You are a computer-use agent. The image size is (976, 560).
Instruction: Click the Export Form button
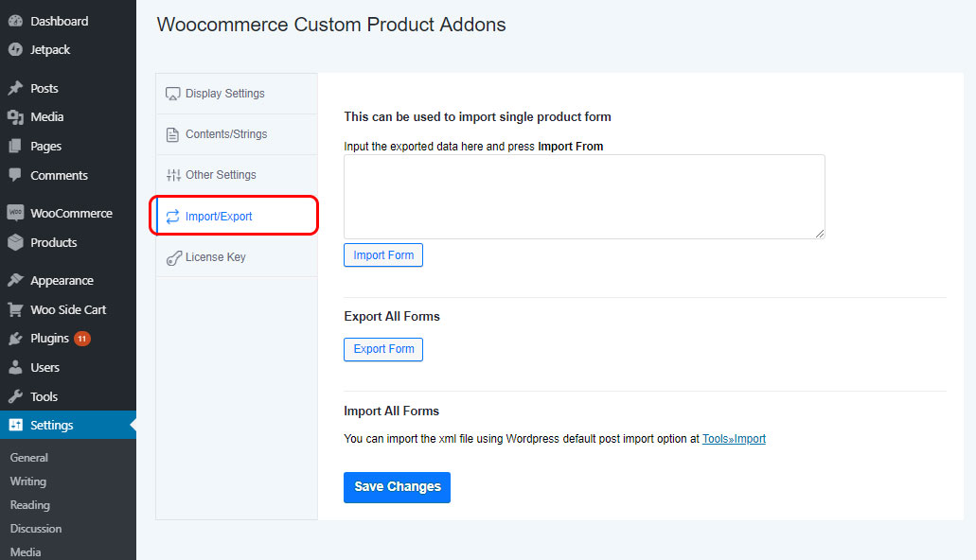(383, 349)
